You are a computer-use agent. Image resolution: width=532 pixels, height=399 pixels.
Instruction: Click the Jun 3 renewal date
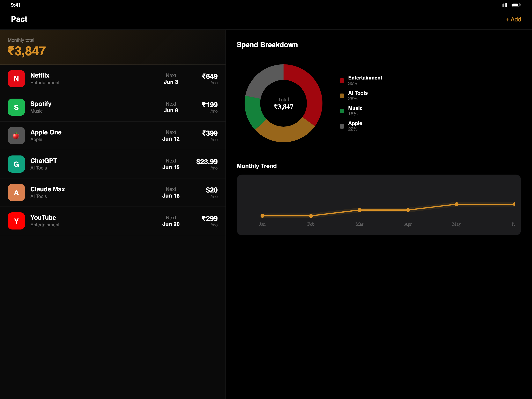171,82
